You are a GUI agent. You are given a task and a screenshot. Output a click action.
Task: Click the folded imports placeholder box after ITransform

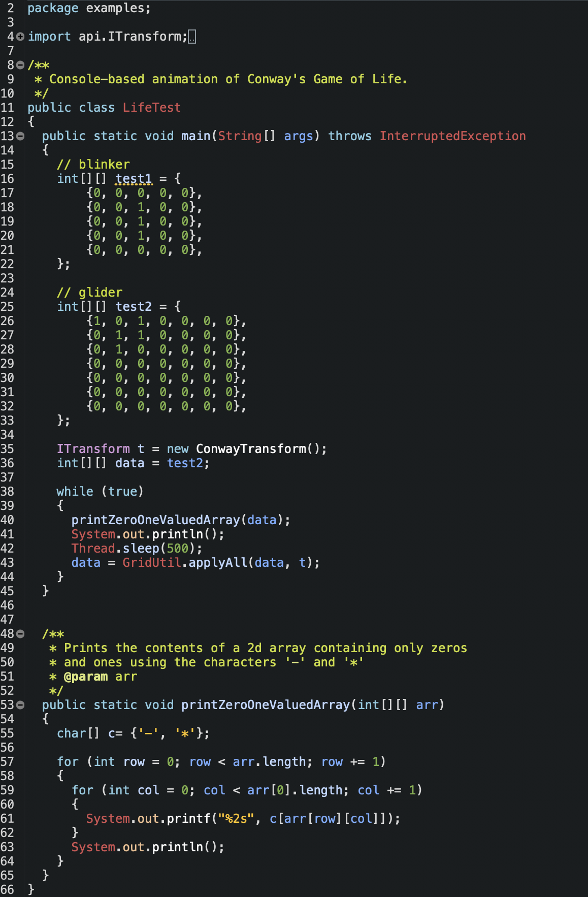[x=192, y=37]
